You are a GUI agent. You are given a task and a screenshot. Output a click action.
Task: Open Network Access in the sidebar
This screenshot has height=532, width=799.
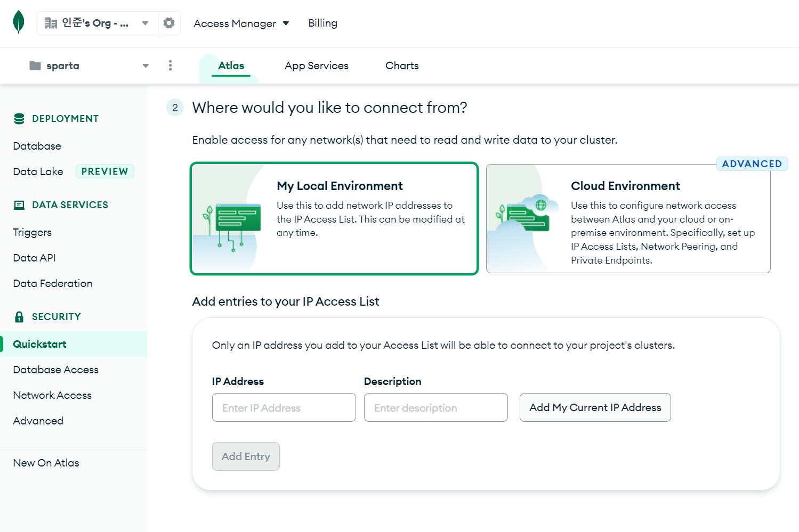tap(52, 395)
